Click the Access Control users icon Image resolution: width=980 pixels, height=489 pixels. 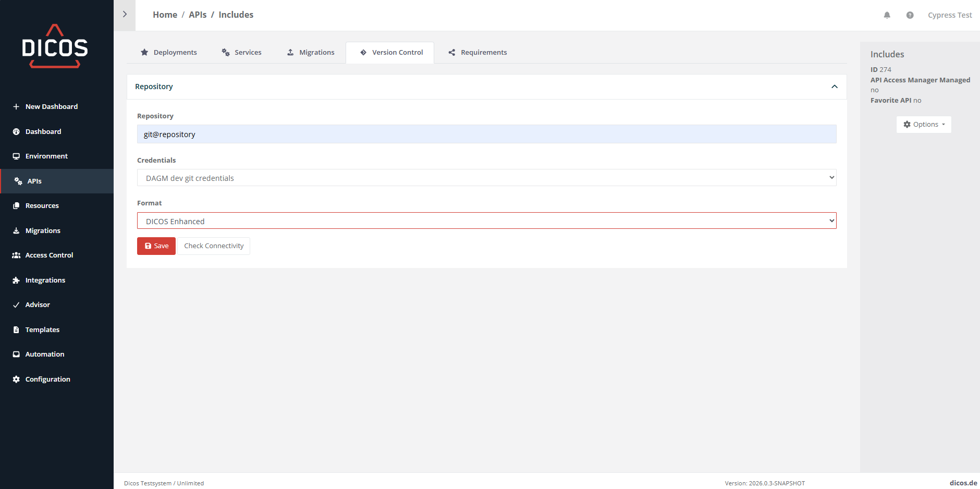(x=16, y=255)
